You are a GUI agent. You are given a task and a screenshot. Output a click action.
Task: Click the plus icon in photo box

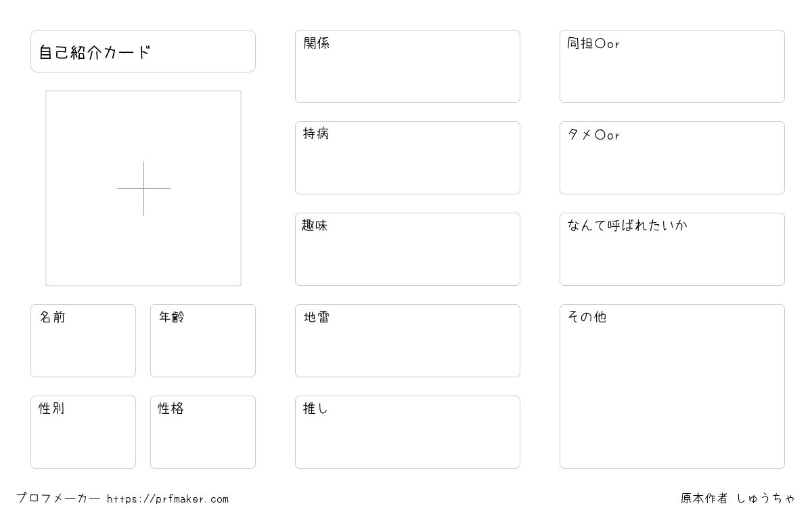pyautogui.click(x=143, y=188)
